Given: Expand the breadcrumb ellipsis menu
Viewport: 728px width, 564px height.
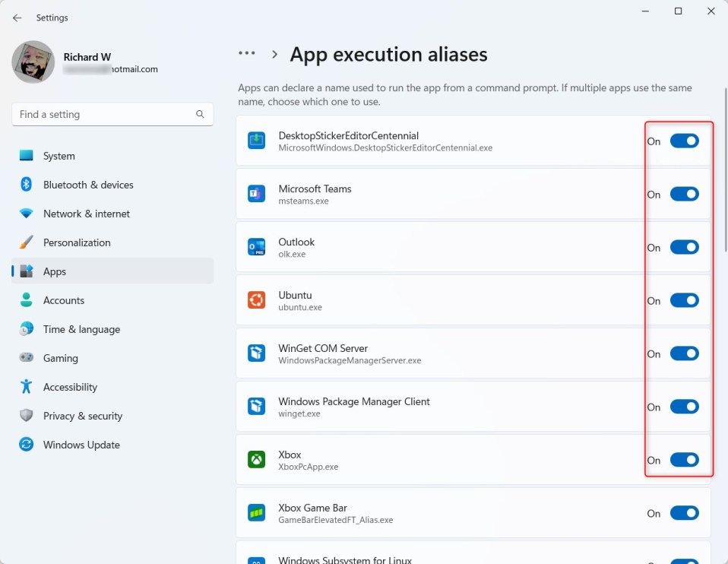Looking at the screenshot, I should click(247, 54).
